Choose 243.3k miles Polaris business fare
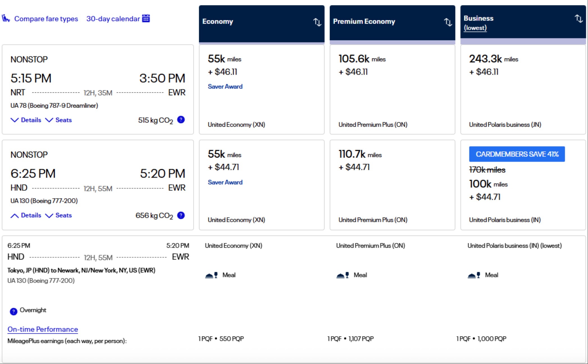The width and height of the screenshot is (588, 364). pyautogui.click(x=523, y=89)
